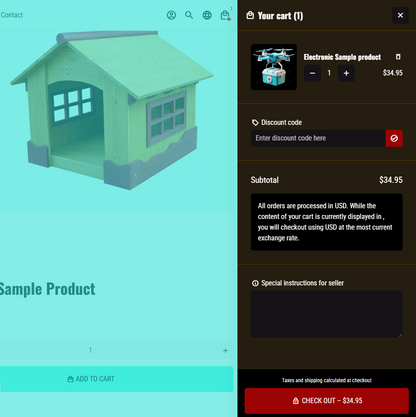Click the shopping bag cart icon
The image size is (416, 417).
[x=225, y=15]
